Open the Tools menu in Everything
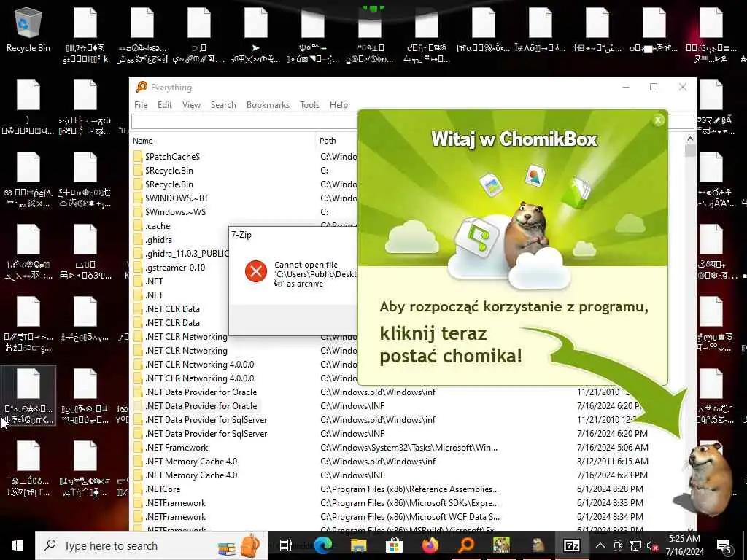 click(x=309, y=105)
